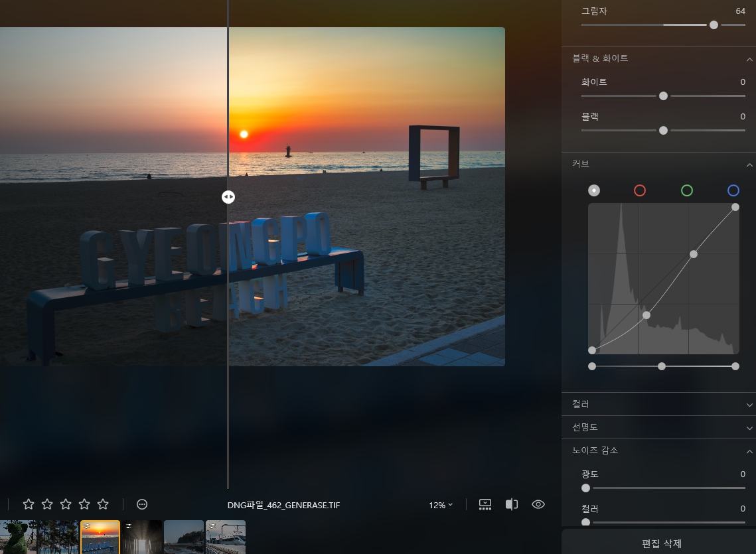Click the fourth rating star
756x554 pixels.
tap(84, 504)
